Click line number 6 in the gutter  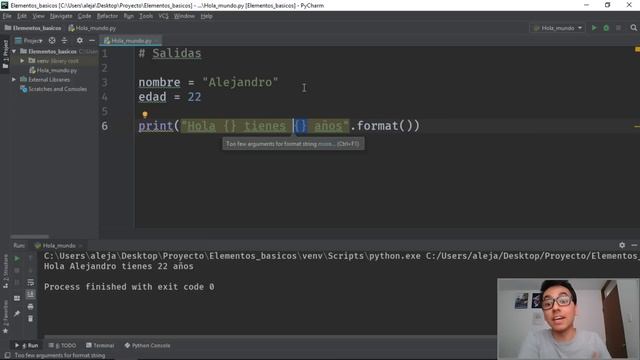click(105, 126)
